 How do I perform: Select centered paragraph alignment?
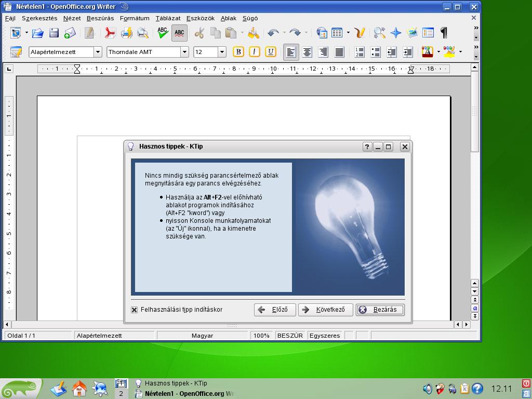(306, 52)
